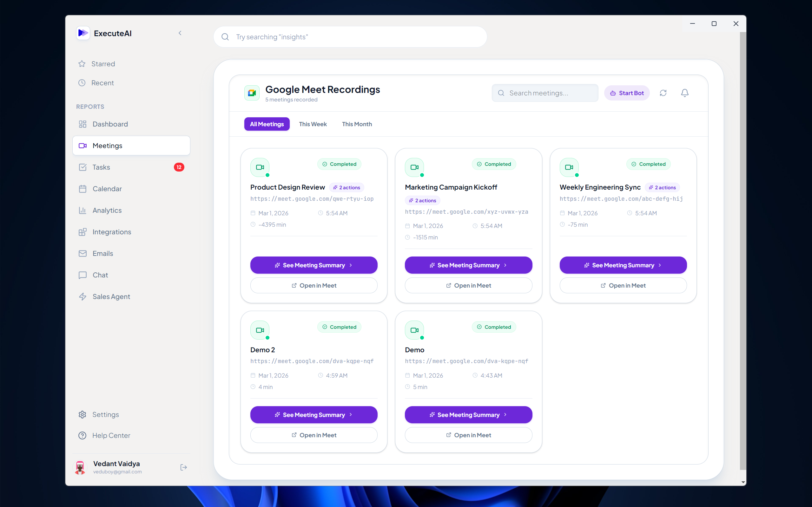
Task: Switch to the This Week tab
Action: (313, 124)
